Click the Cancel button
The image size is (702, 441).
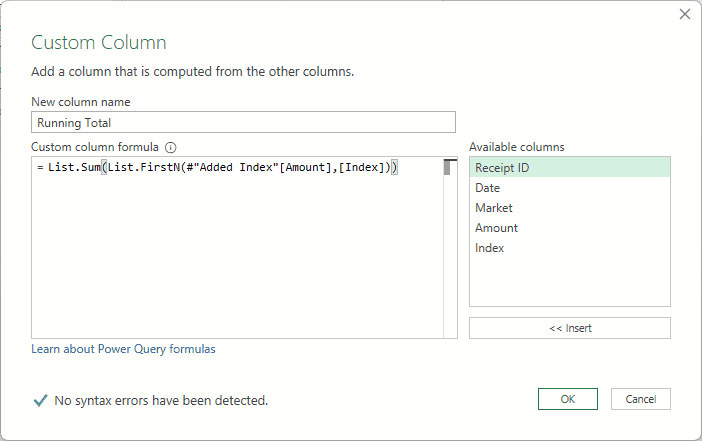[x=641, y=399]
